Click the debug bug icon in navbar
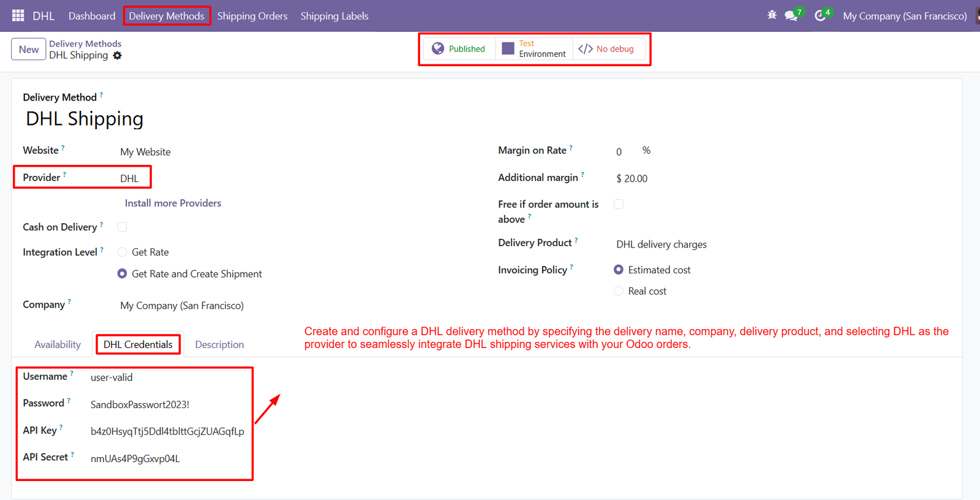The image size is (980, 500). coord(772,15)
